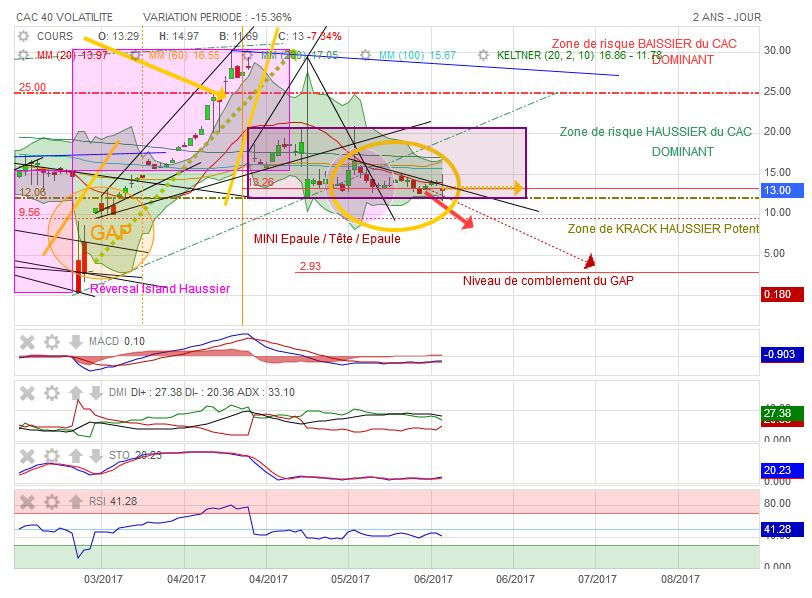Viewport: 812px width, 598px height.
Task: Click the blue -0.903 MACD value tag
Action: pyautogui.click(x=782, y=354)
